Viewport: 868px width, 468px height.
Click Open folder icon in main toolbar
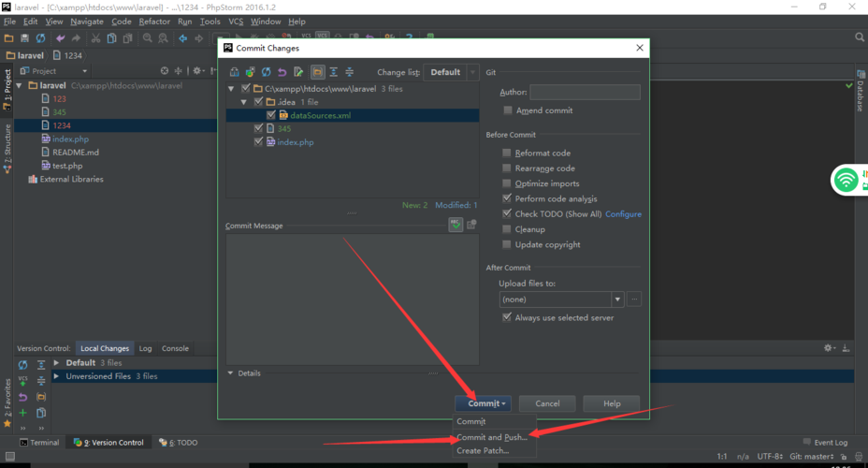tap(8, 38)
